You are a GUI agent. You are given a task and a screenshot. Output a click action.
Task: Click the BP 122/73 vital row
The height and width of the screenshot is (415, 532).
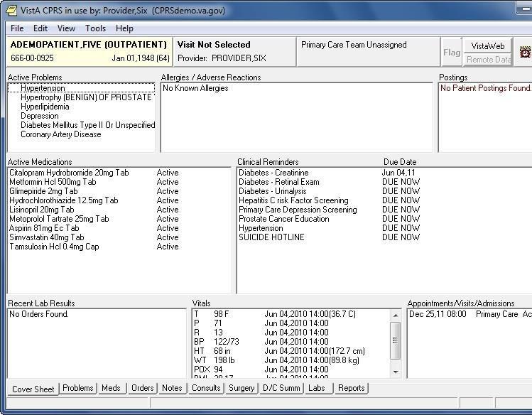point(291,342)
